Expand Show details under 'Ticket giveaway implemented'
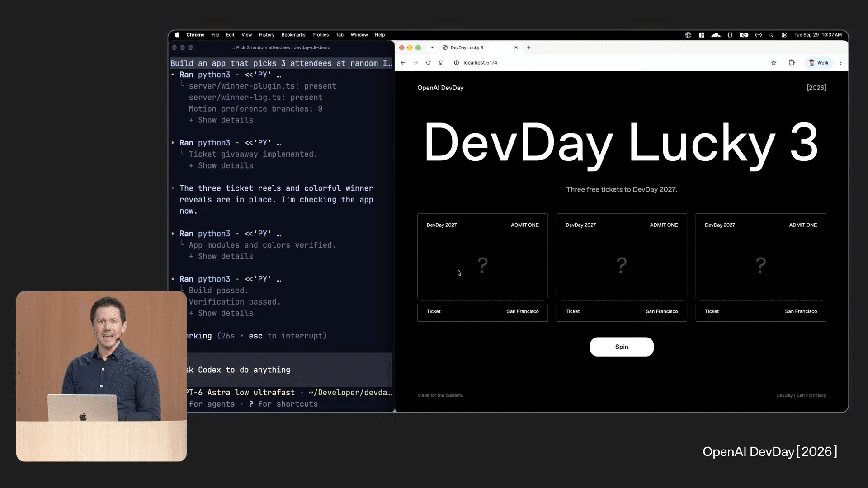The width and height of the screenshot is (868, 488). pyautogui.click(x=221, y=166)
